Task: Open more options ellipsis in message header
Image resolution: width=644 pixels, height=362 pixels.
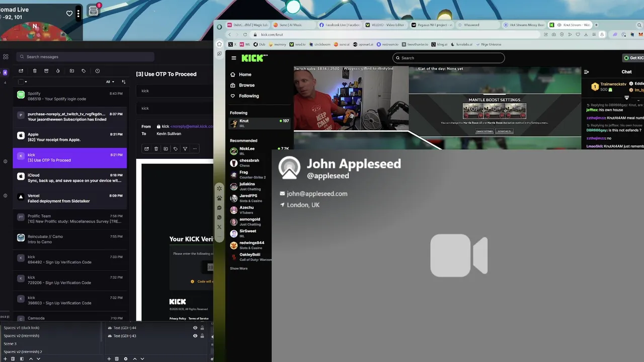Action: [x=195, y=149]
